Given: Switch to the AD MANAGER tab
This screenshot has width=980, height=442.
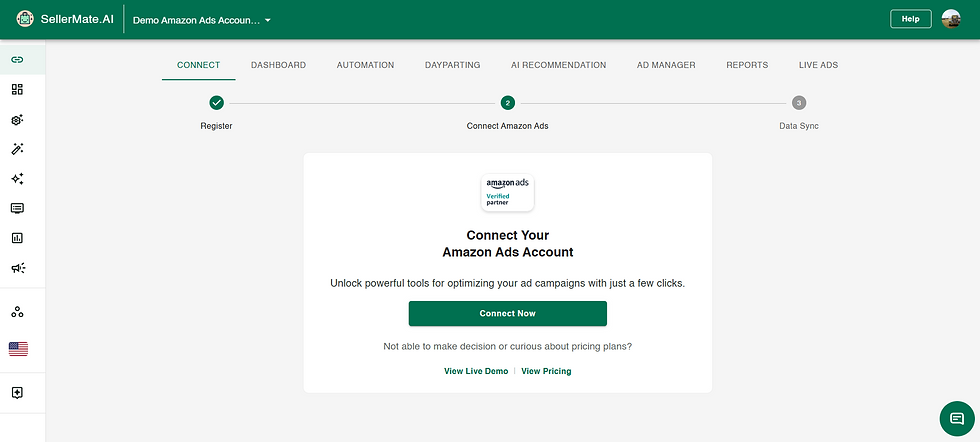Looking at the screenshot, I should click(666, 65).
